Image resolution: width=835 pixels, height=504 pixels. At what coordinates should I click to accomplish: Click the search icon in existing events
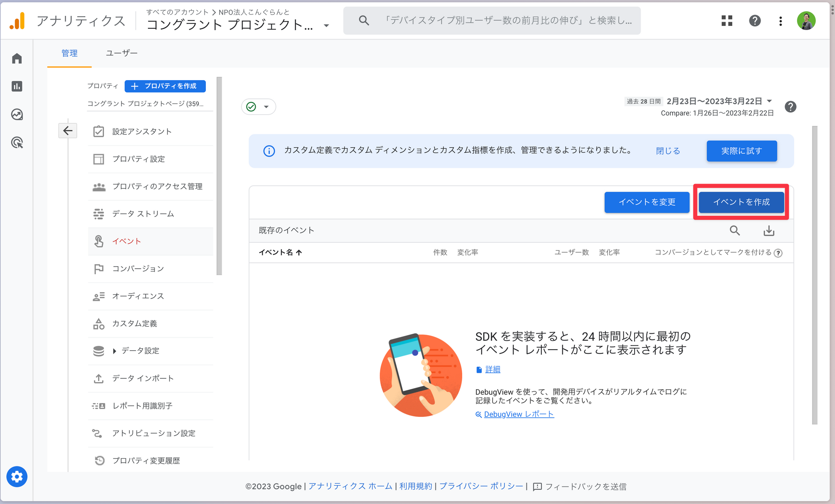point(735,230)
